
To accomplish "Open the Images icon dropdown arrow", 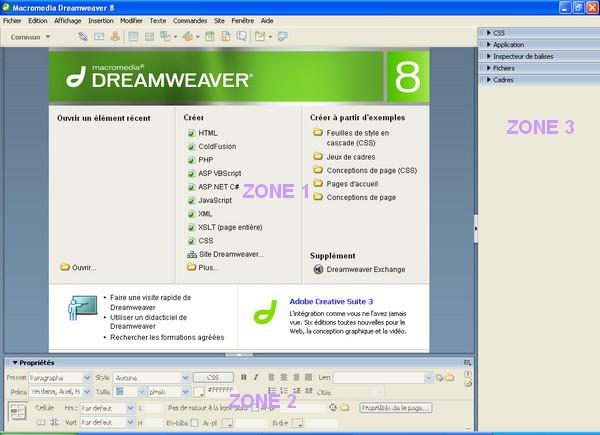I will [176, 37].
